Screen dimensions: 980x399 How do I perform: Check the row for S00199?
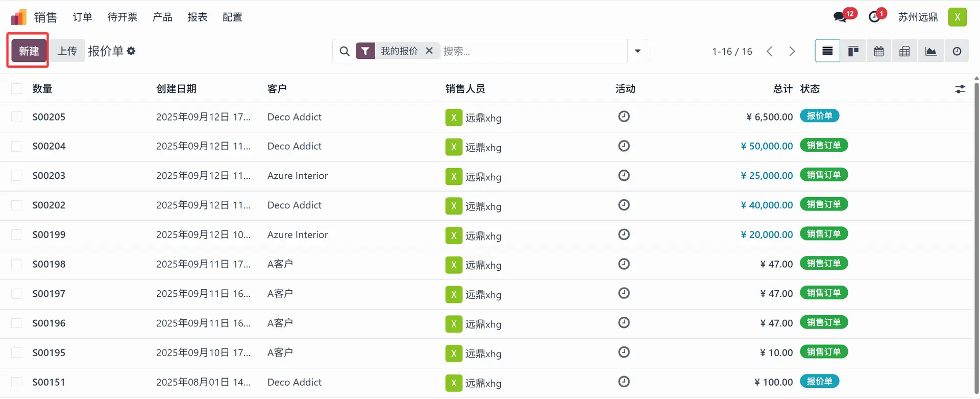16,234
